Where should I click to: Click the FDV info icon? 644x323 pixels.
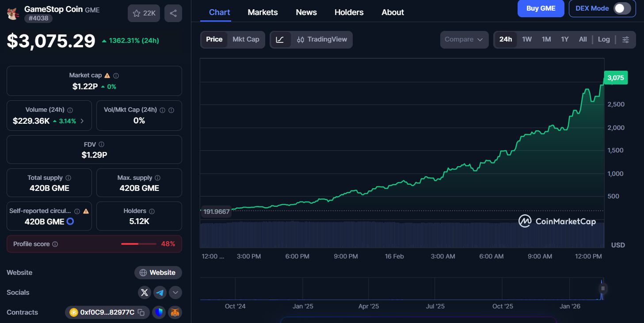(x=101, y=144)
